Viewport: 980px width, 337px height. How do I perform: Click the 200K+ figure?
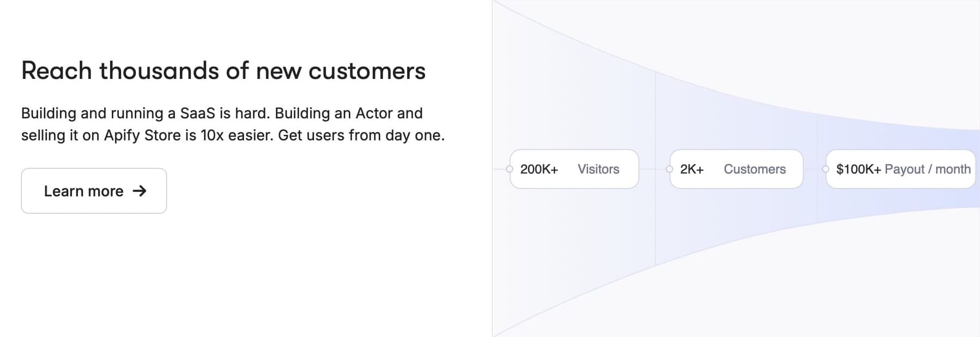click(540, 169)
